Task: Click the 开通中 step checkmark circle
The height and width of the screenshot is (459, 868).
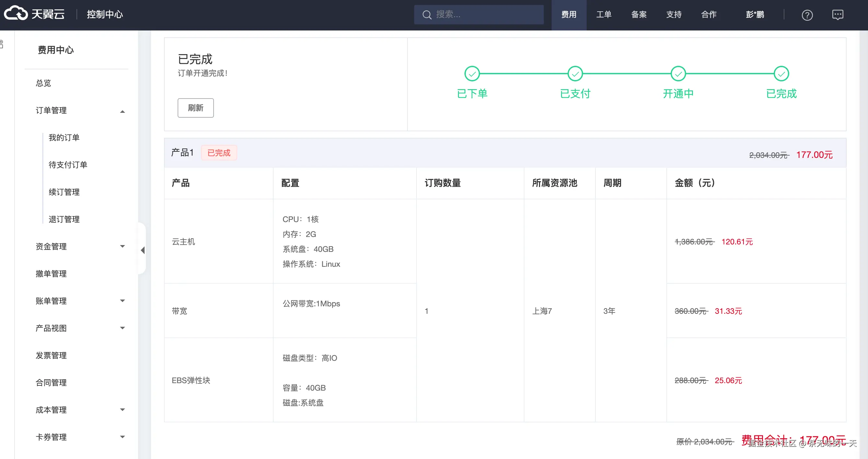Action: click(678, 74)
